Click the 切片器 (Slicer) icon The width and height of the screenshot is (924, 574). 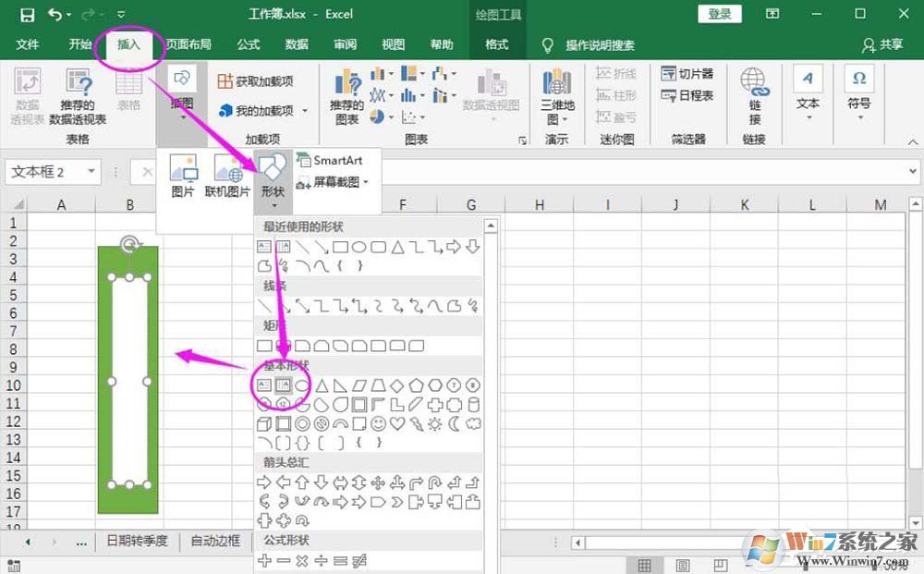point(687,72)
